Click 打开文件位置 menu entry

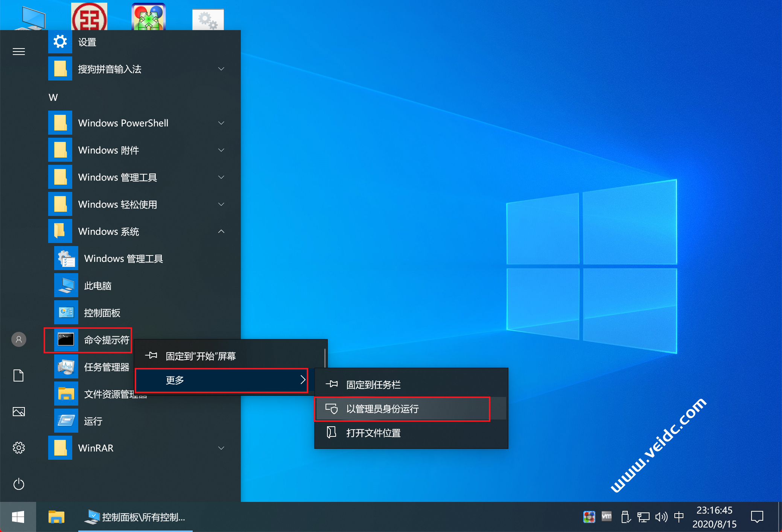pyautogui.click(x=373, y=433)
